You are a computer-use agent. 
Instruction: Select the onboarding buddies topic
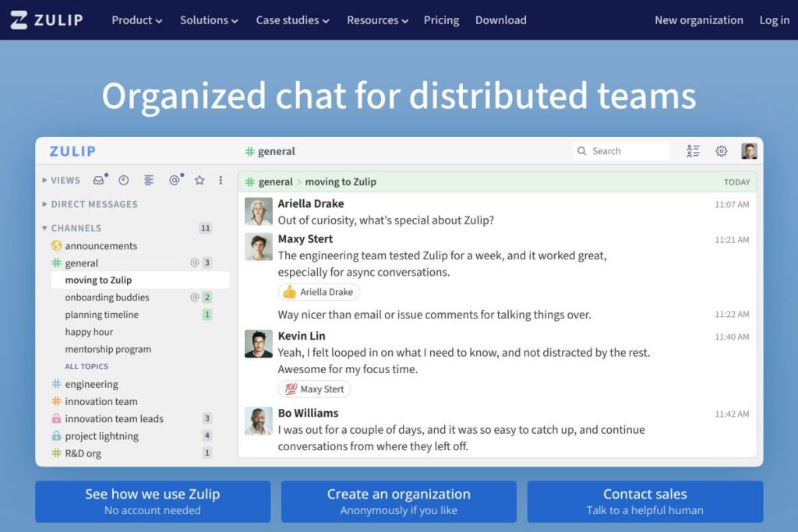(107, 298)
